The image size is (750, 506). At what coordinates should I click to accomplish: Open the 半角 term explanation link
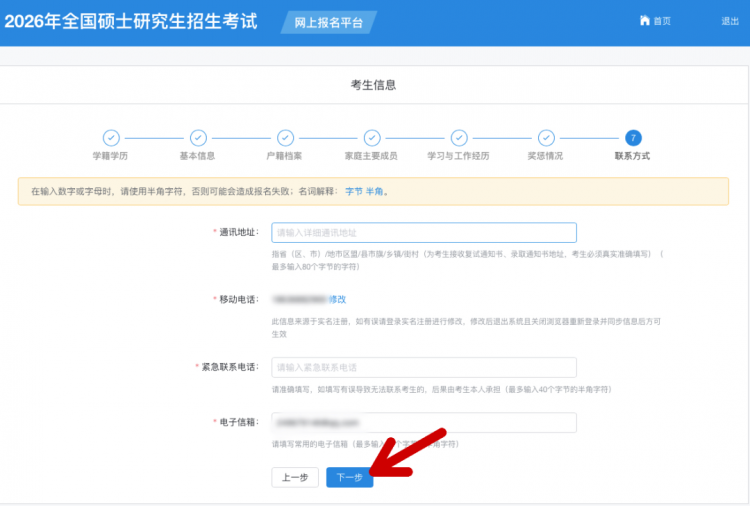pyautogui.click(x=374, y=191)
